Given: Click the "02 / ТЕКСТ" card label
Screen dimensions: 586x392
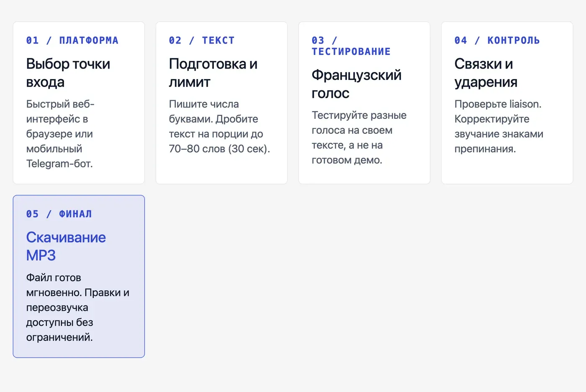Looking at the screenshot, I should coord(201,41).
